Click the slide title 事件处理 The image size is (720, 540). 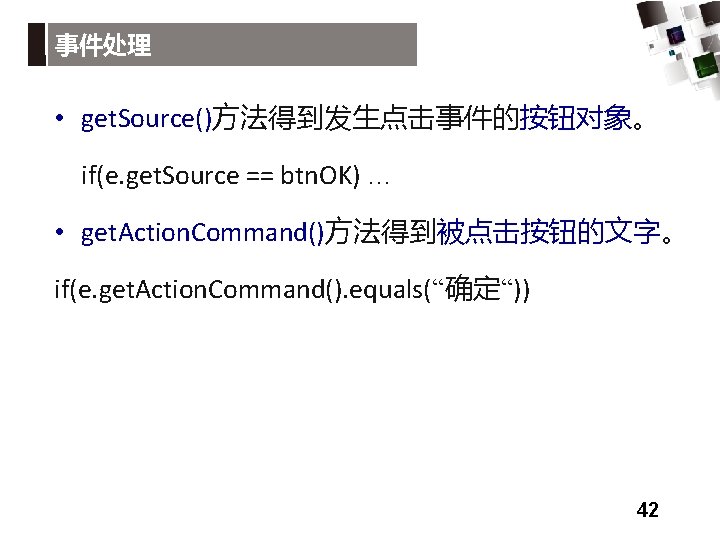point(103,45)
